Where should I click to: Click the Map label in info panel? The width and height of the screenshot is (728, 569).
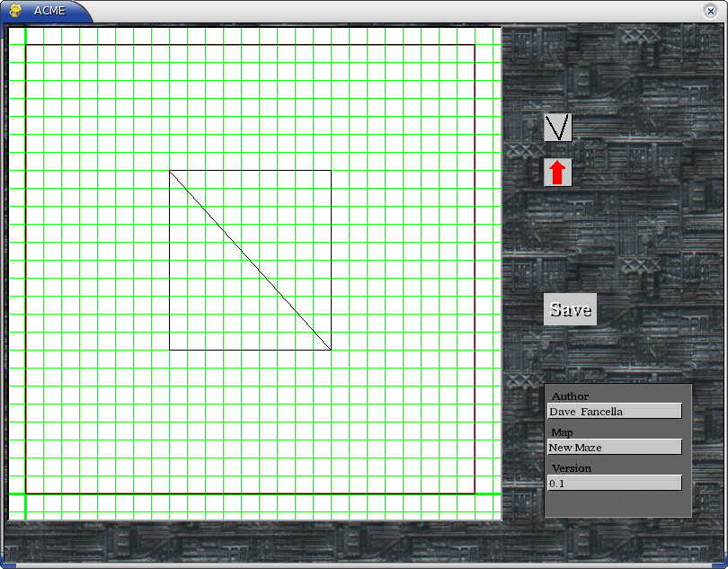click(x=562, y=432)
